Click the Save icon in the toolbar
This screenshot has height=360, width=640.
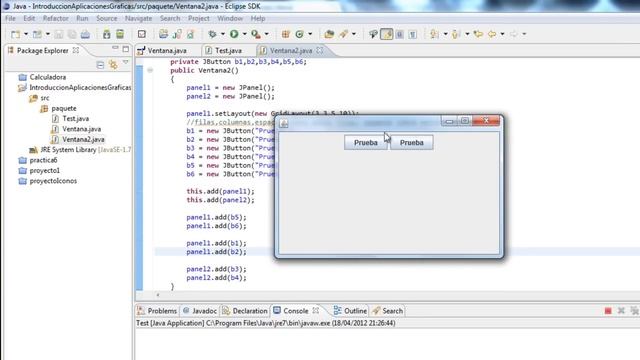pos(59,34)
